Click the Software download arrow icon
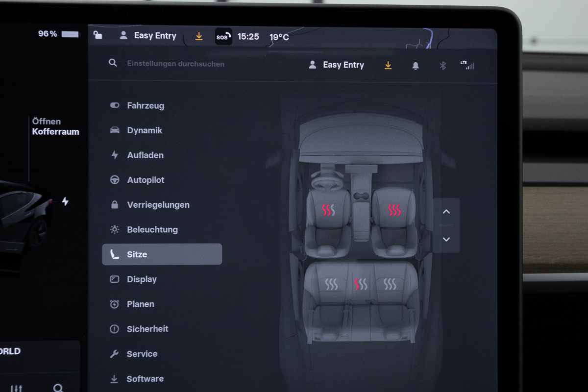The width and height of the screenshot is (588, 392). pyautogui.click(x=114, y=379)
